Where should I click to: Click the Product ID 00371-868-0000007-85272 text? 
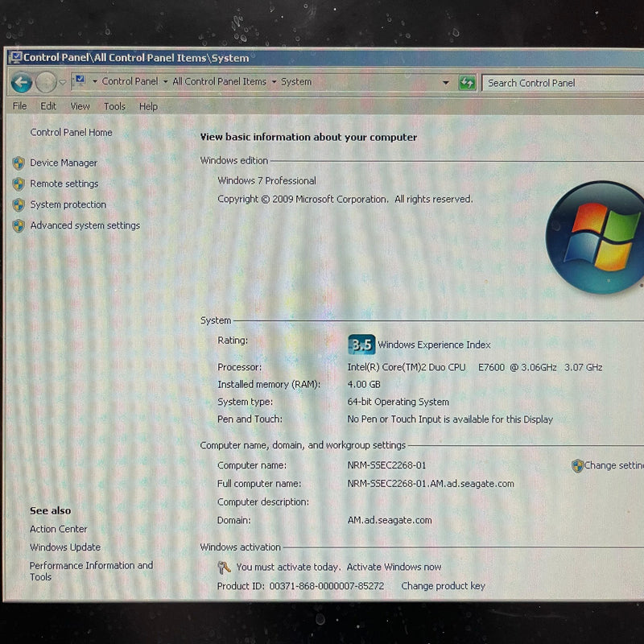pyautogui.click(x=300, y=586)
